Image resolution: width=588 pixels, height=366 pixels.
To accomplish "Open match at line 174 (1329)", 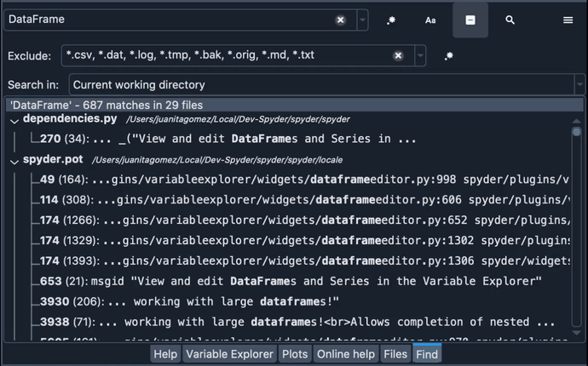I will click(x=304, y=241).
